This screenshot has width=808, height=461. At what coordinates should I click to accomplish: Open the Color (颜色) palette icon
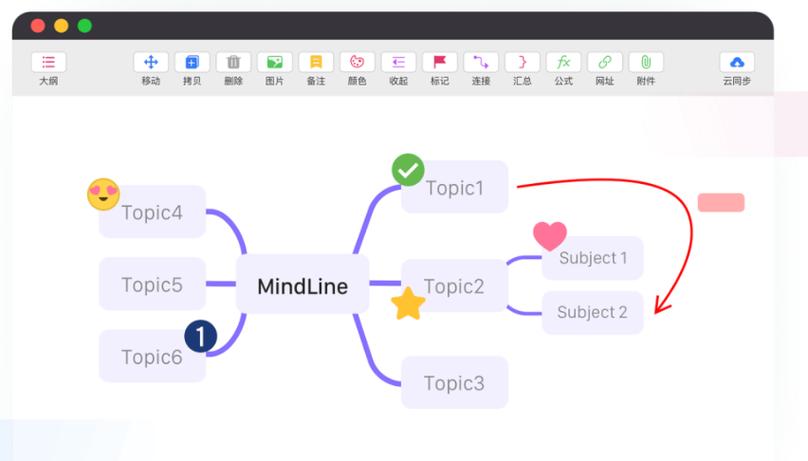point(357,62)
